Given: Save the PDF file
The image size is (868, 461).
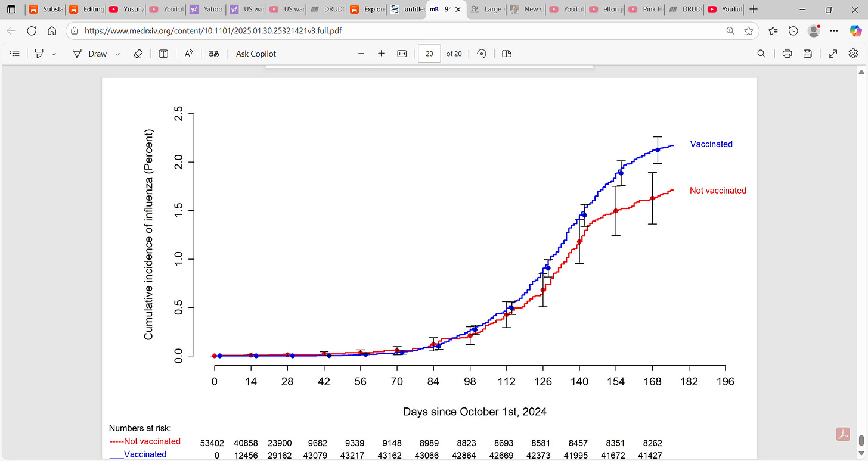Looking at the screenshot, I should 808,54.
